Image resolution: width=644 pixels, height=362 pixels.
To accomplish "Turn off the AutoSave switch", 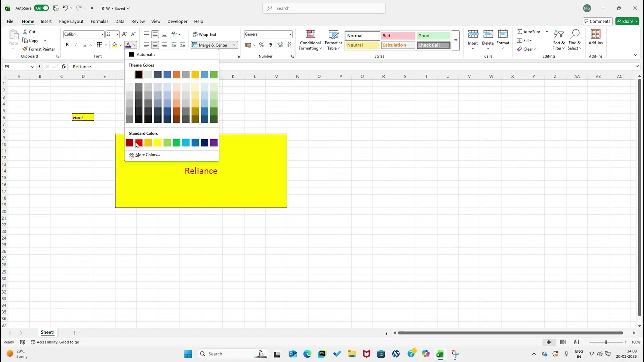I will pyautogui.click(x=41, y=8).
